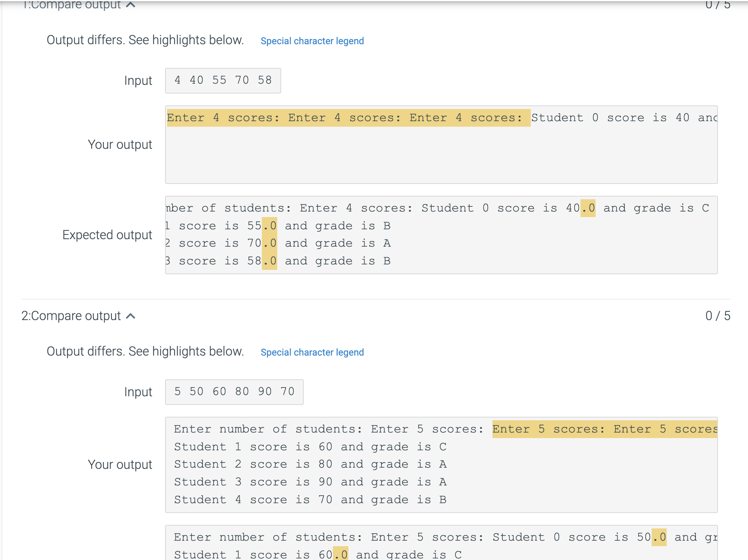Select the input field containing 4 40 55 70 58

tap(223, 80)
